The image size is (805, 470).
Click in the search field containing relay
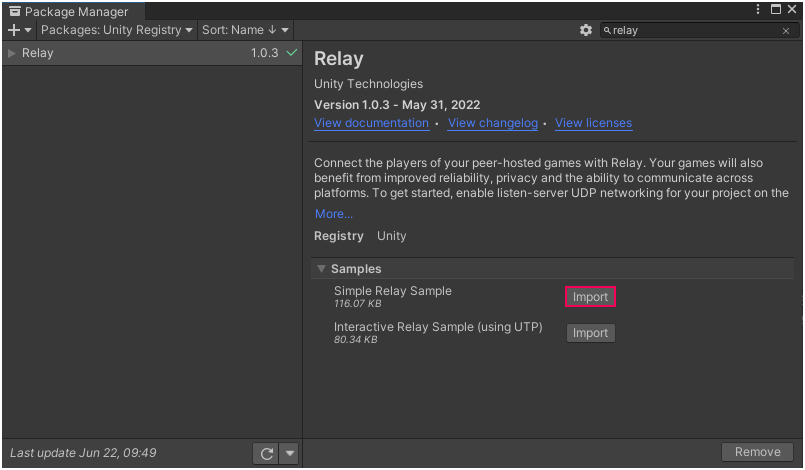point(690,31)
